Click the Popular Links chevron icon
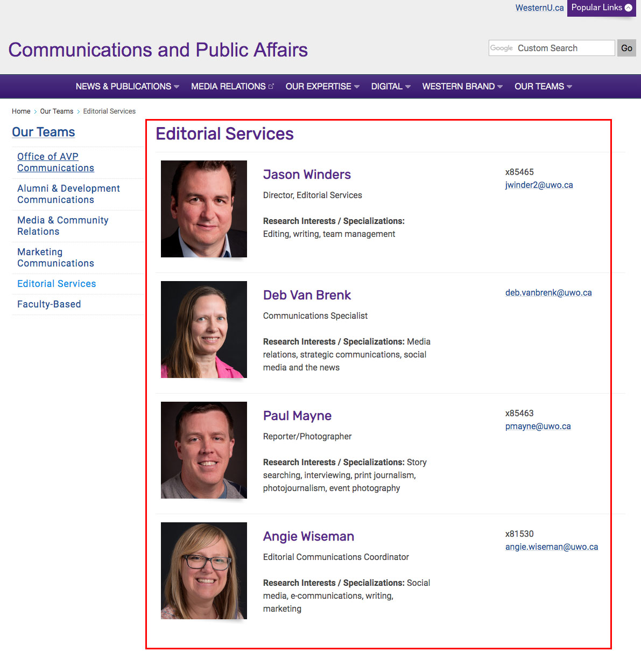The height and width of the screenshot is (672, 641). 628,8
